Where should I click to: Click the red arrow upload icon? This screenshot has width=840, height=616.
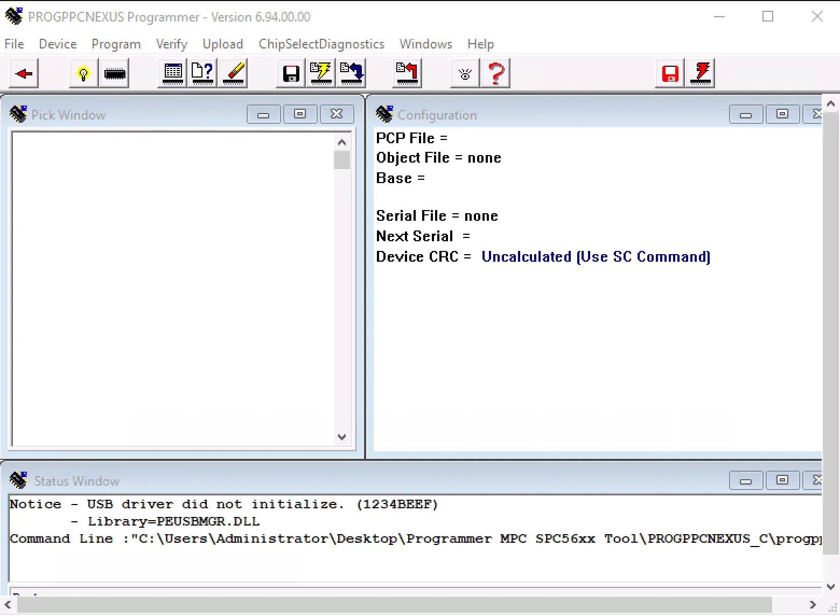[x=407, y=73]
